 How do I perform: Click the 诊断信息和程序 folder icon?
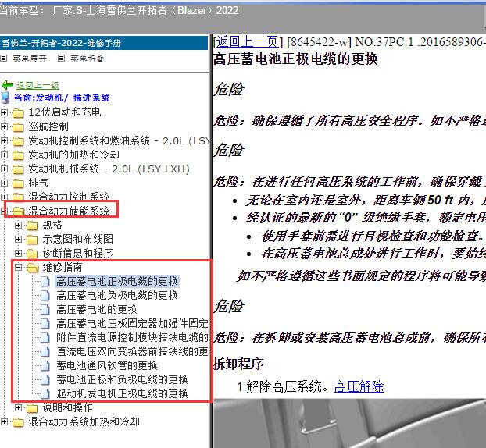point(32,254)
